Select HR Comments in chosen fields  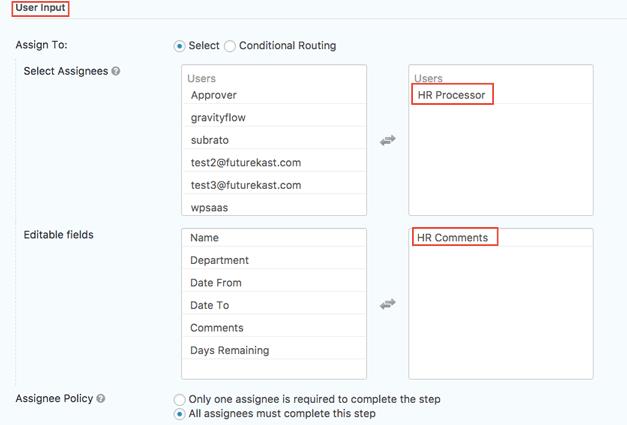(x=454, y=238)
